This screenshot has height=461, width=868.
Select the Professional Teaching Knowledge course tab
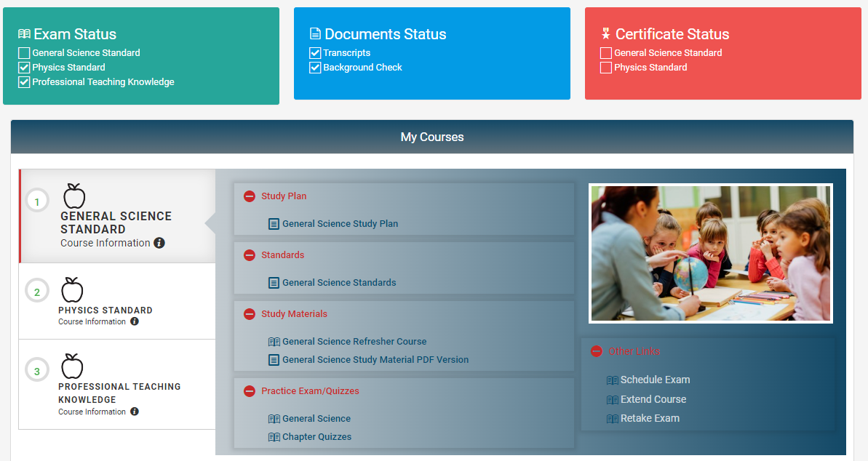117,385
